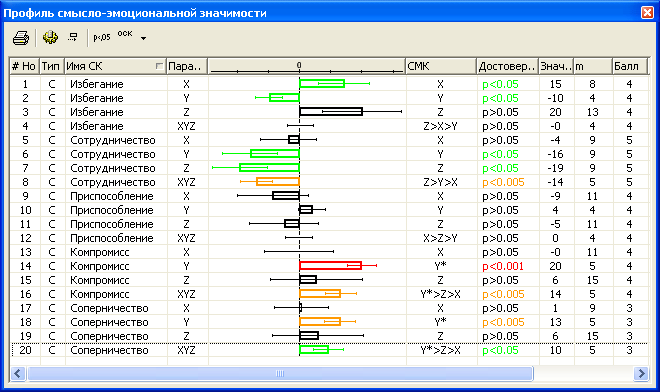Click the small arrow-box toolbar icon
Screen dimensions: 660x392
click(73, 37)
